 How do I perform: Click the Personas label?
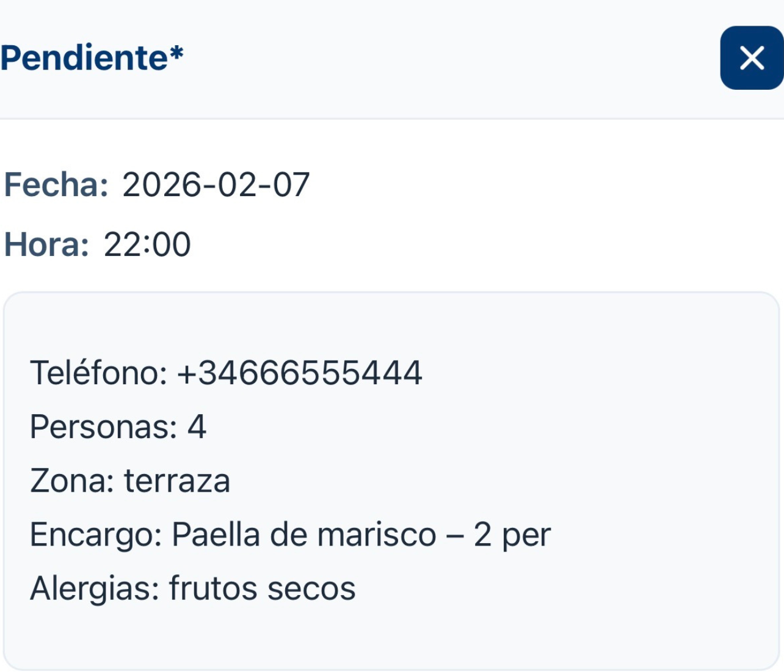pos(103,426)
